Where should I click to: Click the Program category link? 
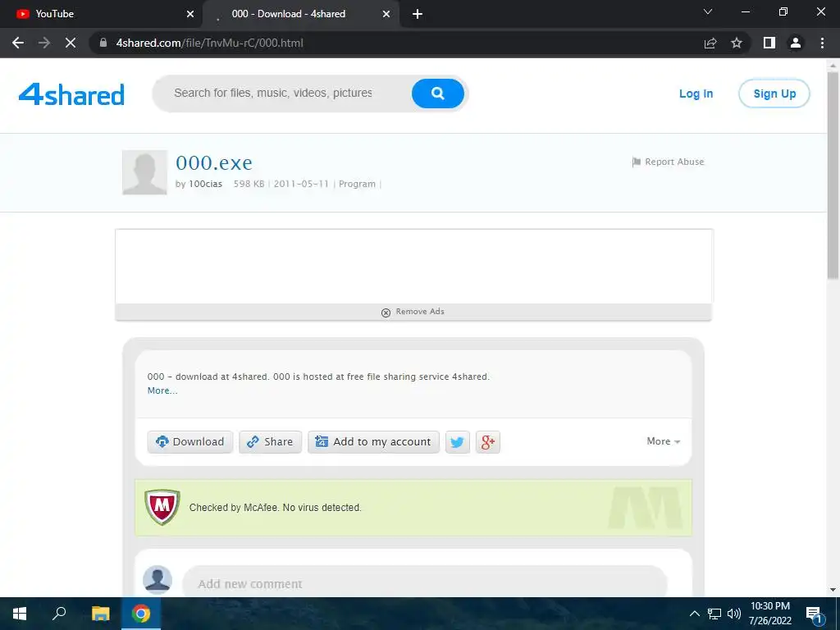pyautogui.click(x=357, y=184)
